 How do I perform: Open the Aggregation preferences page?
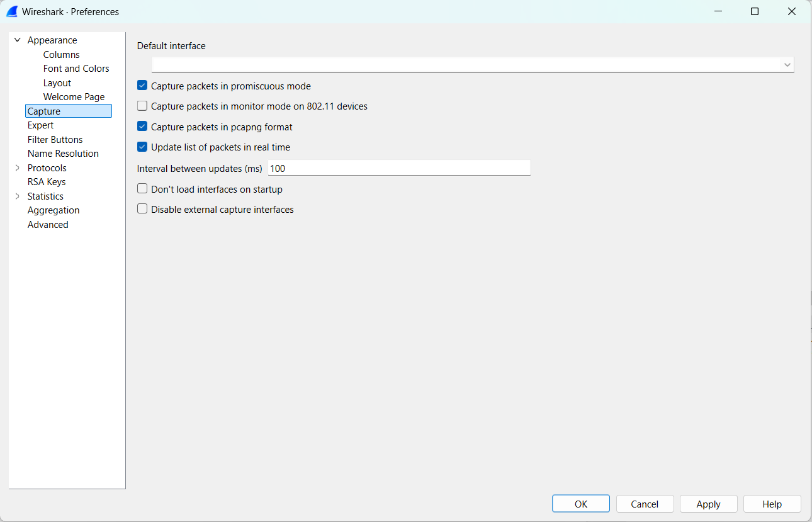pos(54,210)
